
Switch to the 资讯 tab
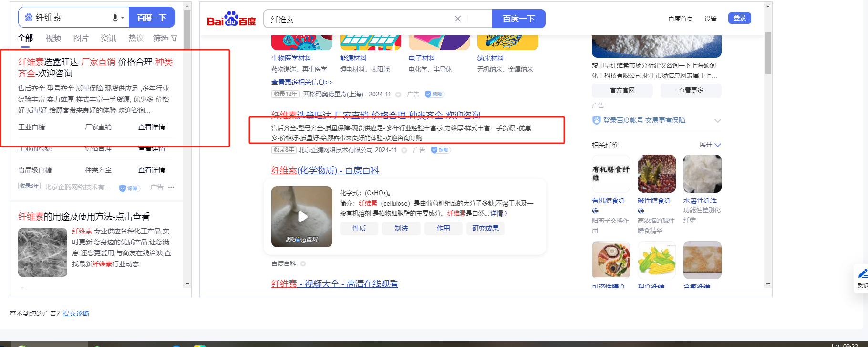click(x=109, y=38)
